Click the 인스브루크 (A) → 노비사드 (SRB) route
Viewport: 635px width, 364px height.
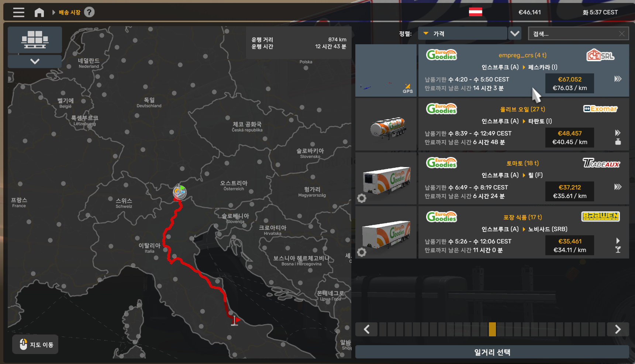click(x=524, y=229)
